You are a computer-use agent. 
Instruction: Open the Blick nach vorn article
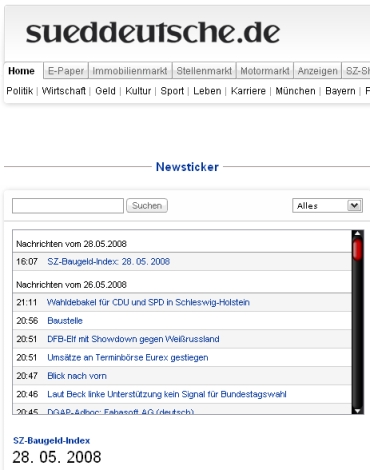pyautogui.click(x=77, y=376)
